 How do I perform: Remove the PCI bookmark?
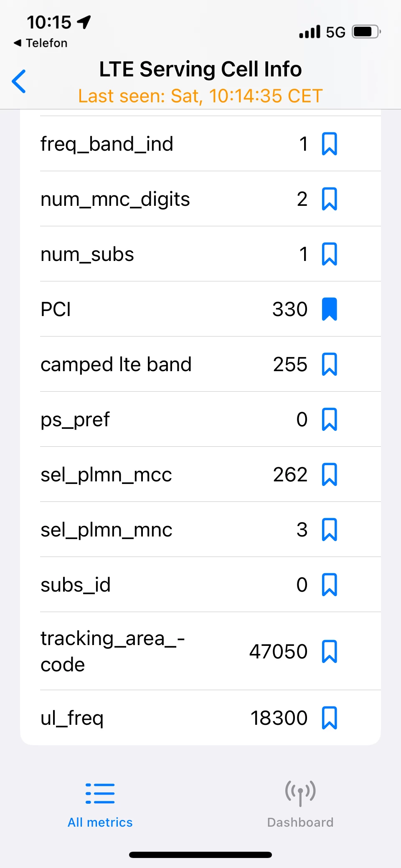(x=329, y=309)
